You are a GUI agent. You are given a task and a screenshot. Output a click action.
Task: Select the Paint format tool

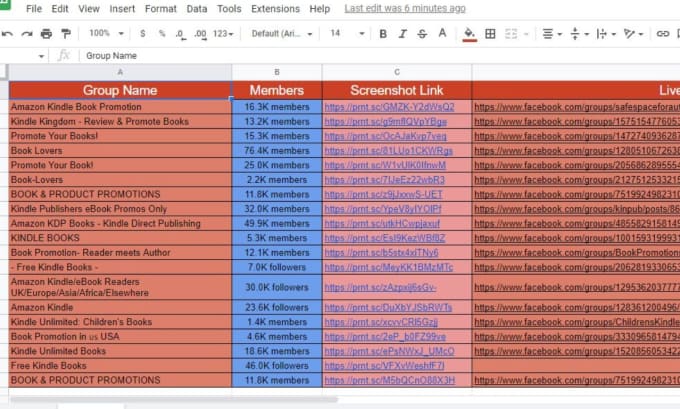[66, 33]
